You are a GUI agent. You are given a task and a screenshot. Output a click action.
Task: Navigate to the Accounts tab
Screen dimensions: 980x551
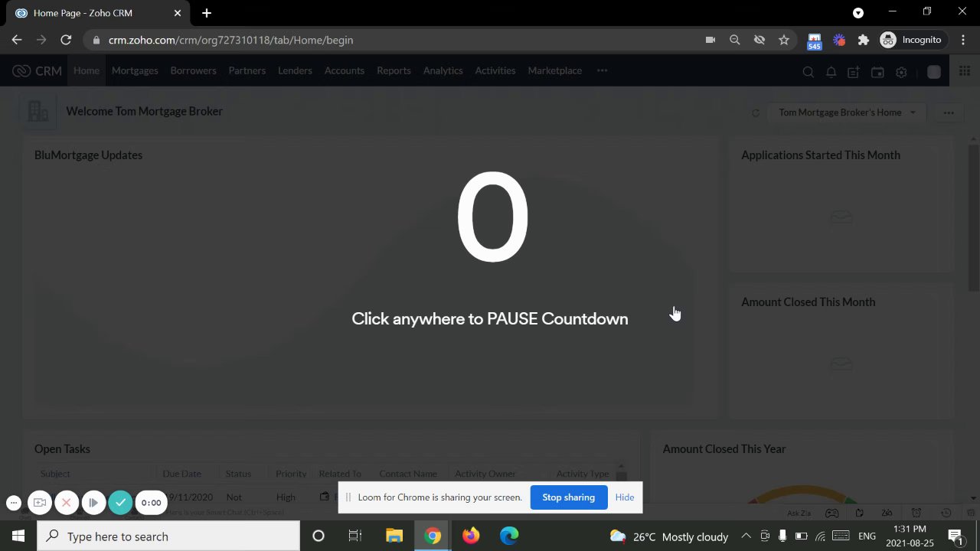coord(345,70)
